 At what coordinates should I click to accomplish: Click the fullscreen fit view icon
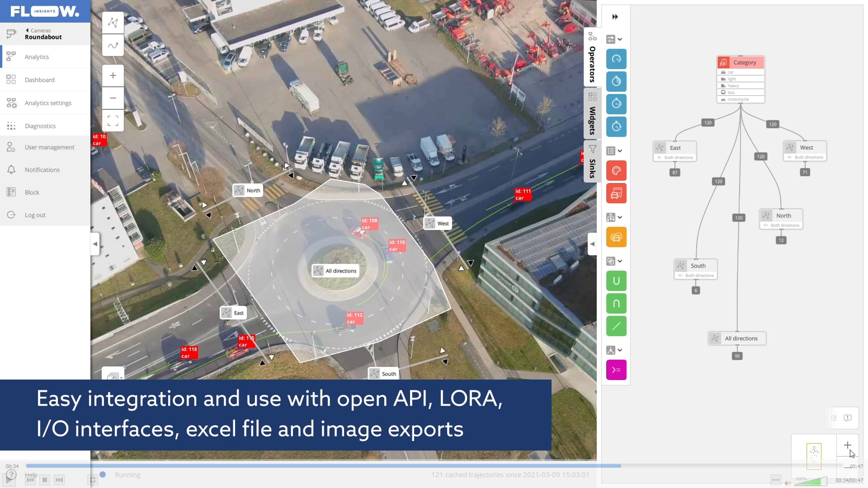(x=113, y=121)
